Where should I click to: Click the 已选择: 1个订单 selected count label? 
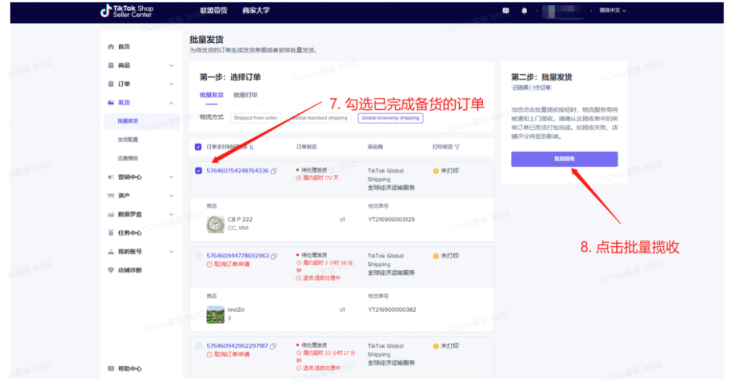coord(531,88)
